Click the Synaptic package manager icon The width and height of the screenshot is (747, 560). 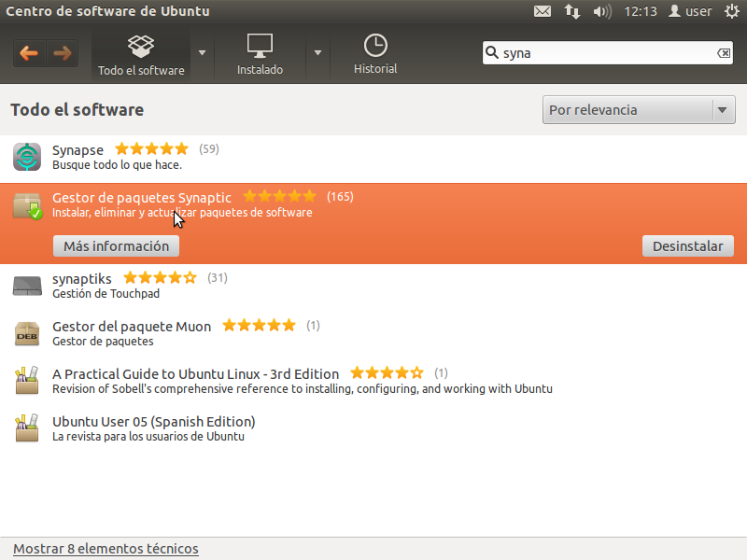[x=27, y=205]
